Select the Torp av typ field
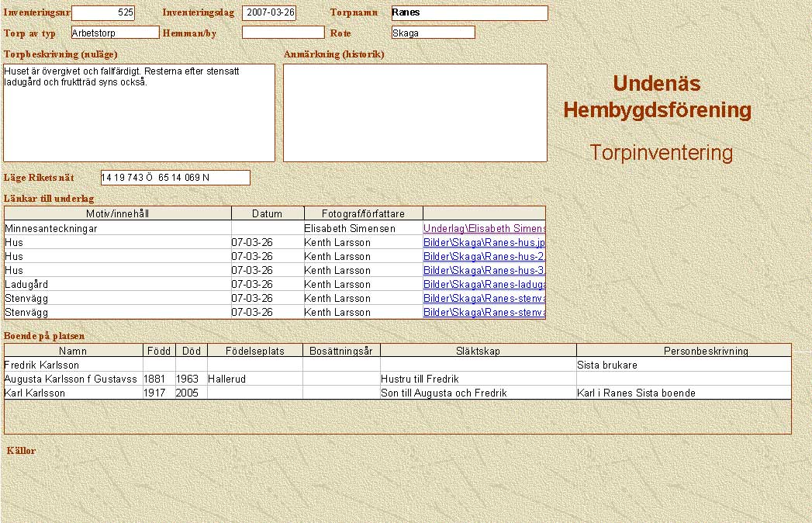812x523 pixels. pyautogui.click(x=115, y=33)
